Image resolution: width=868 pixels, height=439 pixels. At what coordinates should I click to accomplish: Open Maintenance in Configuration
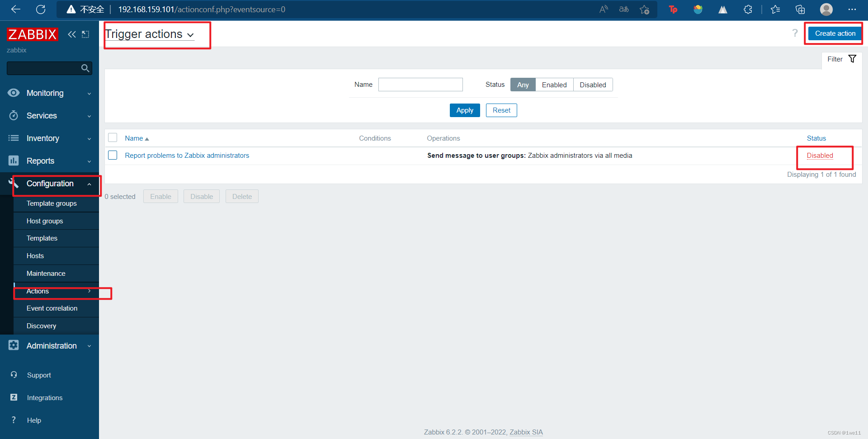(57, 274)
